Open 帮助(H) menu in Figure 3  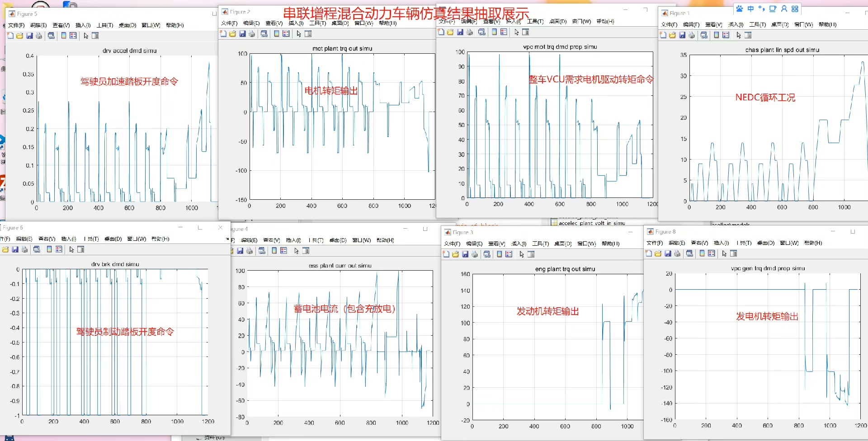tap(611, 244)
